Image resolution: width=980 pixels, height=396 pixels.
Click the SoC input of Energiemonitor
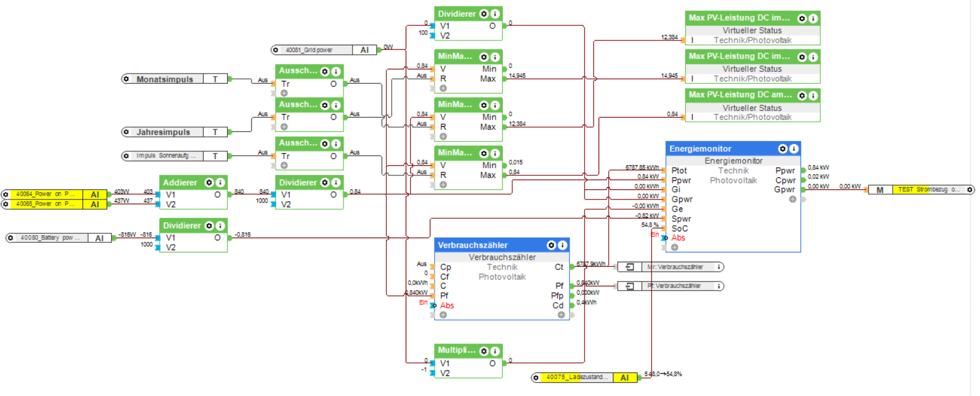pyautogui.click(x=680, y=228)
